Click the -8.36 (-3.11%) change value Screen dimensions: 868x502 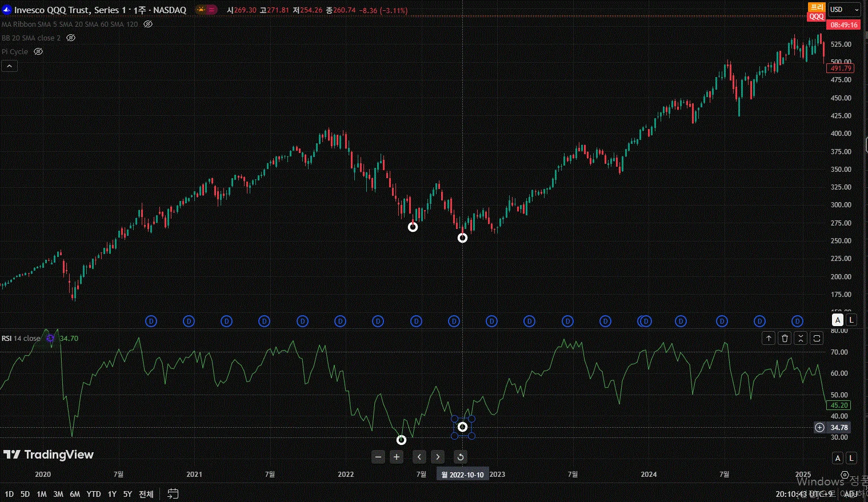click(x=382, y=10)
